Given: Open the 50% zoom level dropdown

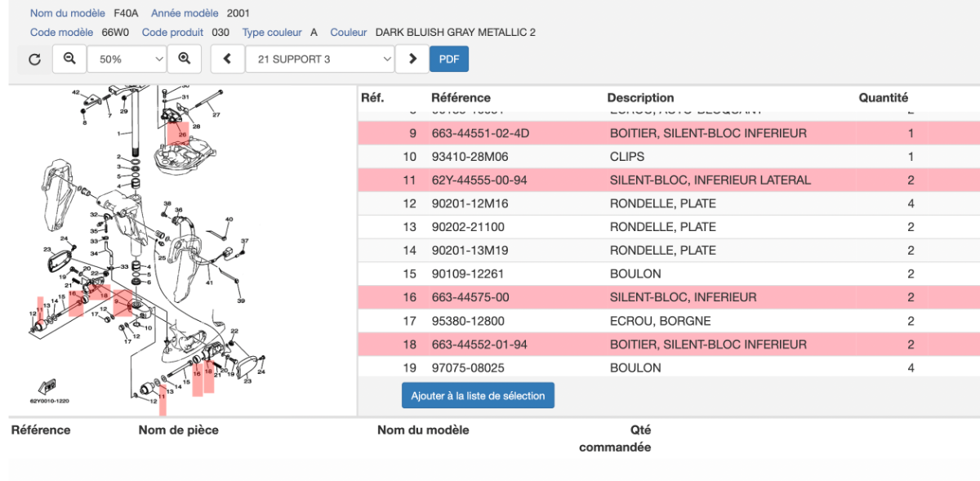Looking at the screenshot, I should 127,59.
